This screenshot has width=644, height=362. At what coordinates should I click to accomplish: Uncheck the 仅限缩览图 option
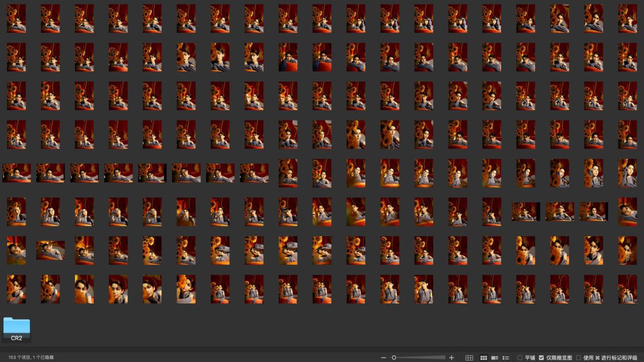[x=541, y=357]
